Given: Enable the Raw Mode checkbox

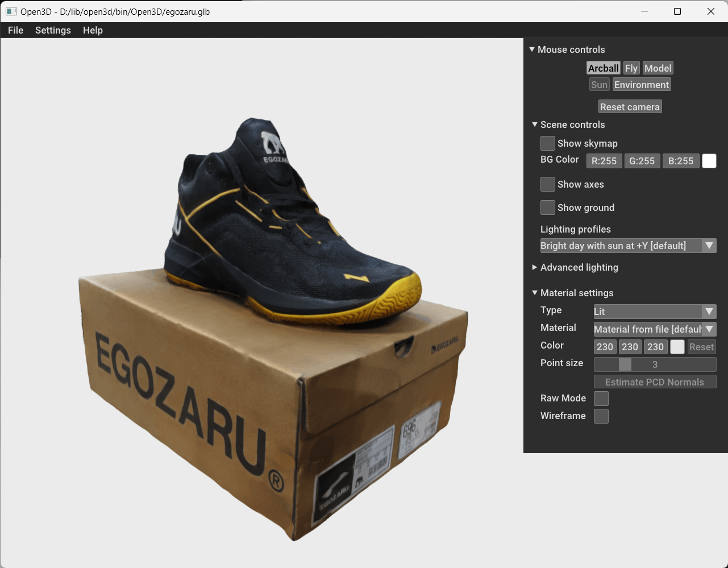Looking at the screenshot, I should coord(601,399).
